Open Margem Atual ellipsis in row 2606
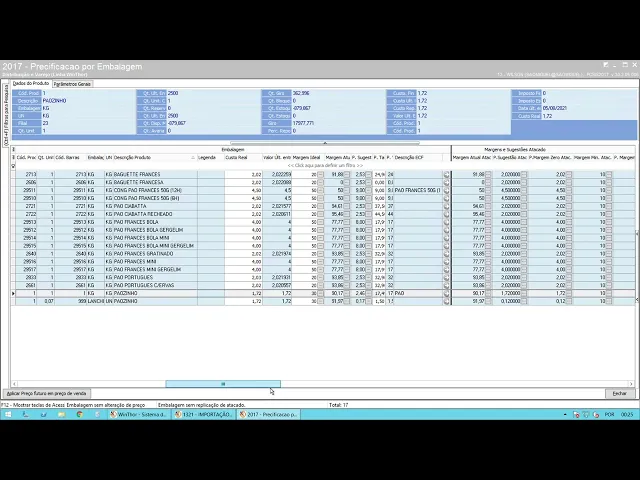Image resolution: width=640 pixels, height=480 pixels. pyautogui.click(x=347, y=182)
